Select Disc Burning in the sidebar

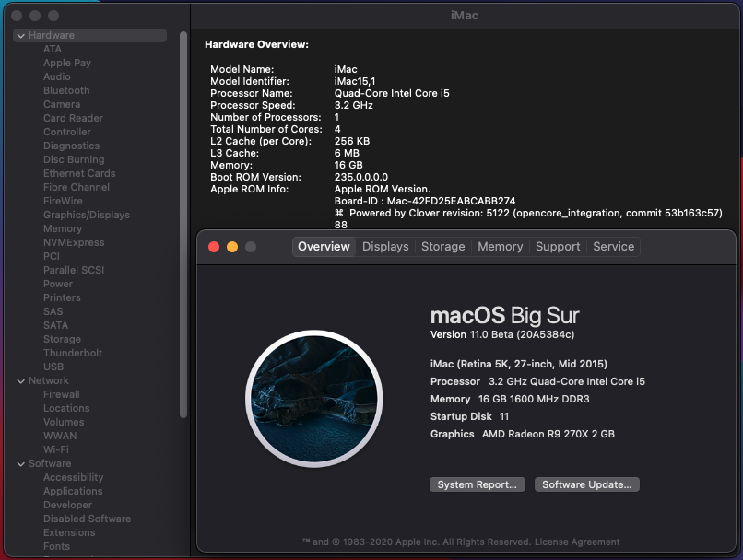point(74,159)
